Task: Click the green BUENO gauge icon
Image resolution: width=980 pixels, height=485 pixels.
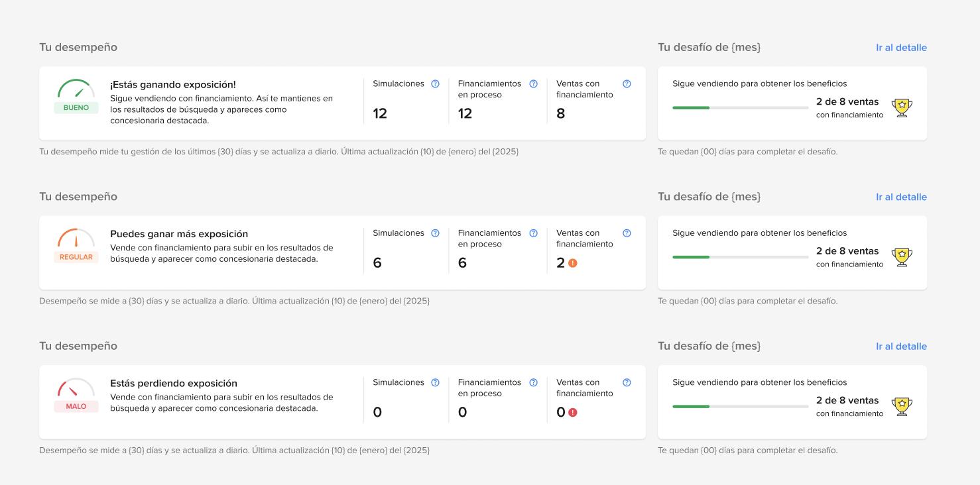Action: (x=76, y=89)
